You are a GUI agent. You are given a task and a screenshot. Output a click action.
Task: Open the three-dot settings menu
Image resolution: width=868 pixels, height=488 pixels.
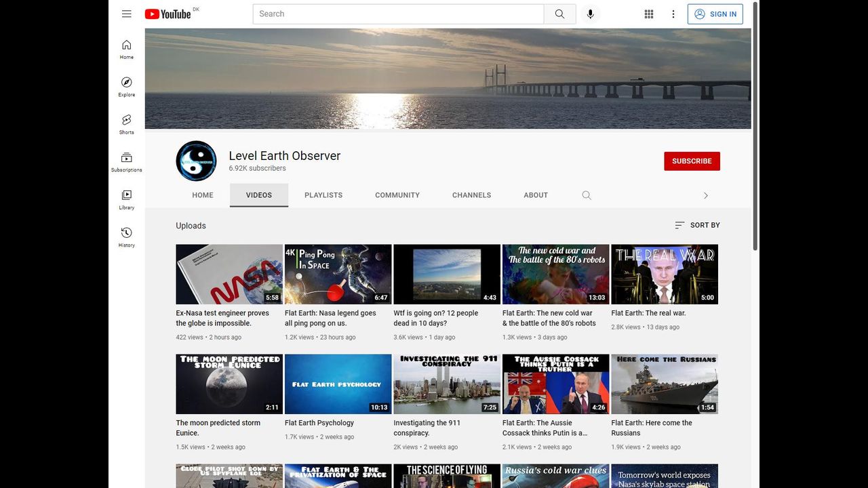tap(673, 14)
